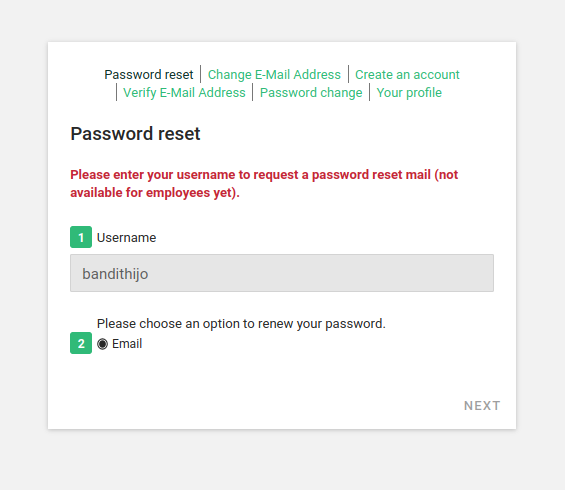
Task: Click the word 'Verify' in navigation row
Action: 140,93
